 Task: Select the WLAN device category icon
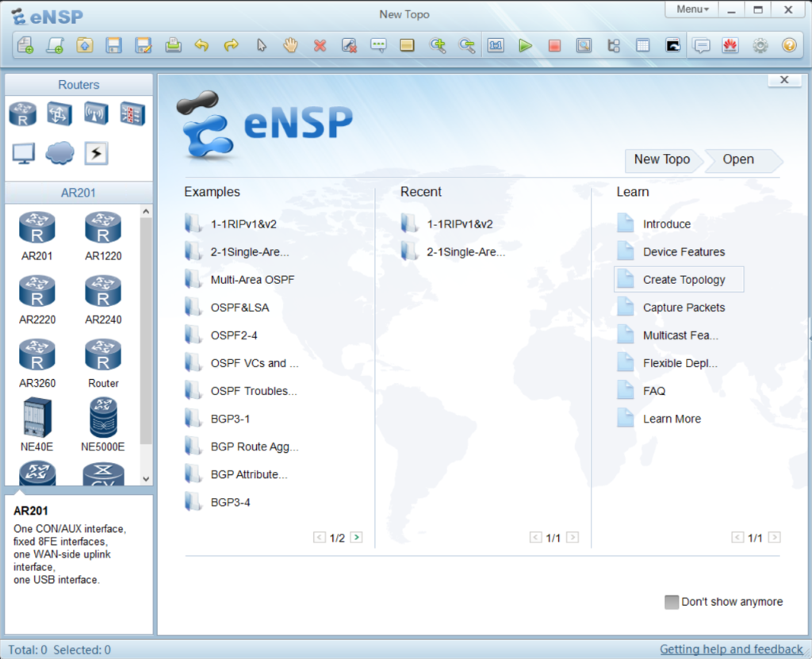[x=96, y=114]
